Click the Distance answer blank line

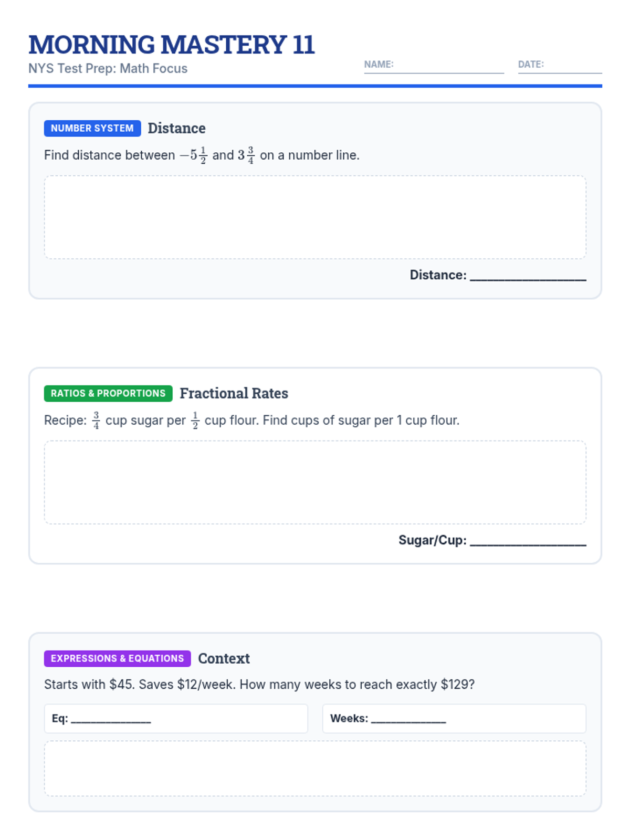tap(528, 276)
